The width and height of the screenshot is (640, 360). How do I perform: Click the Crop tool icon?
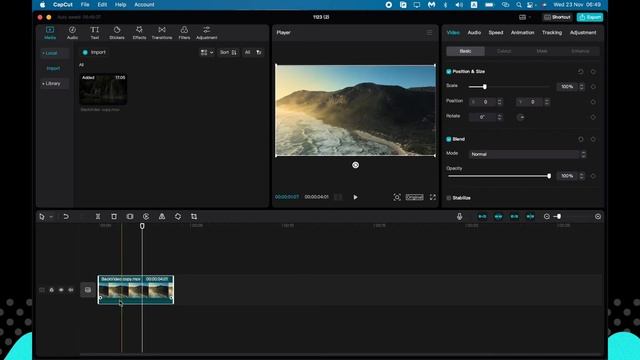pos(194,216)
